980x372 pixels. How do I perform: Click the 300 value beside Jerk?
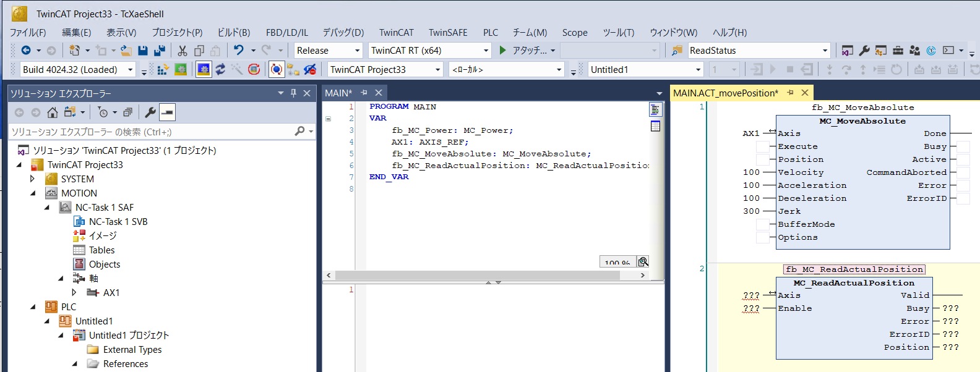(x=751, y=211)
